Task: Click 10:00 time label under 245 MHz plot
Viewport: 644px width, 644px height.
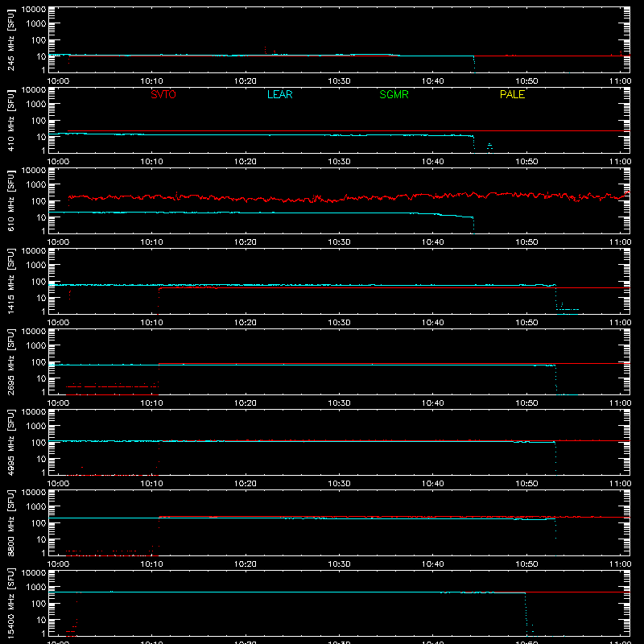Action: click(58, 81)
